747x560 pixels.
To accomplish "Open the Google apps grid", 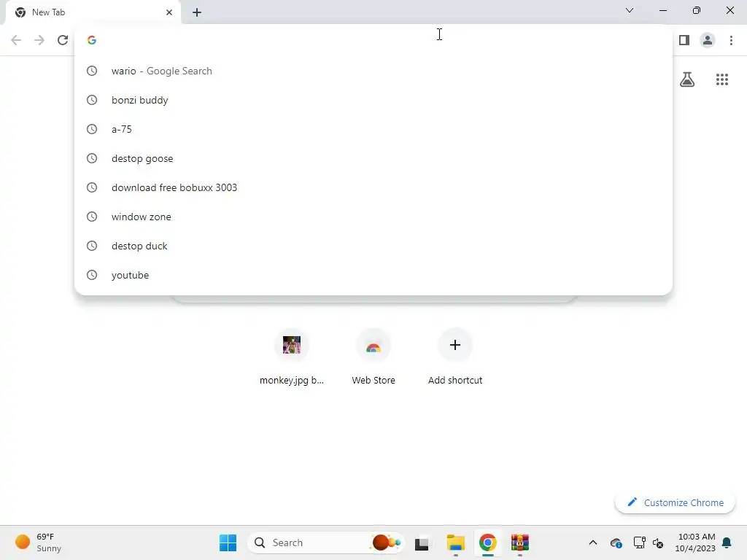I will click(722, 79).
